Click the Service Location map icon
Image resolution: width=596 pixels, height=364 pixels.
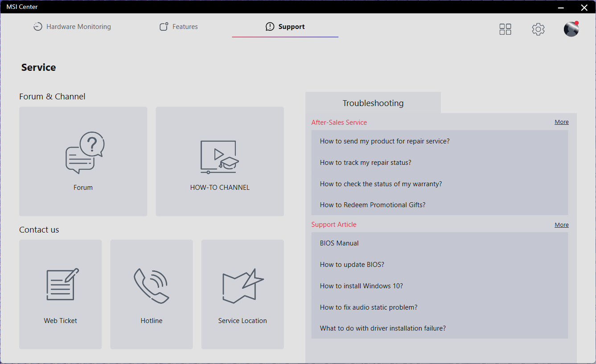point(243,286)
